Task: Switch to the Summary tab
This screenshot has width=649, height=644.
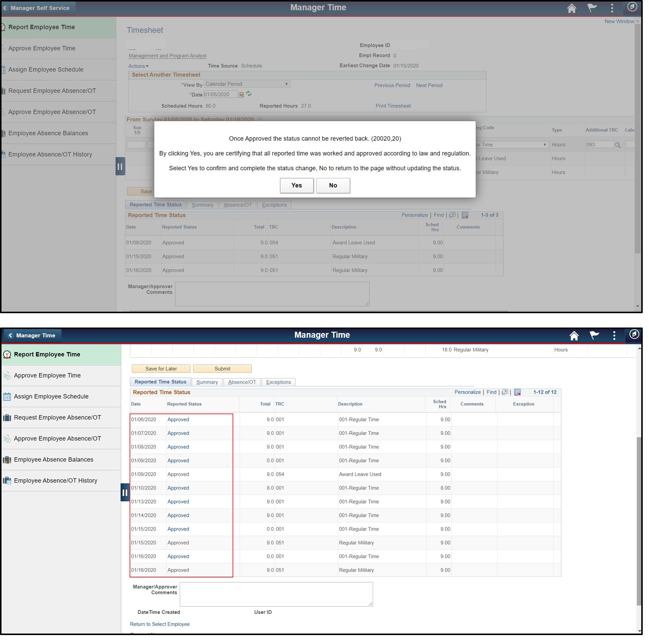Action: pyautogui.click(x=207, y=382)
